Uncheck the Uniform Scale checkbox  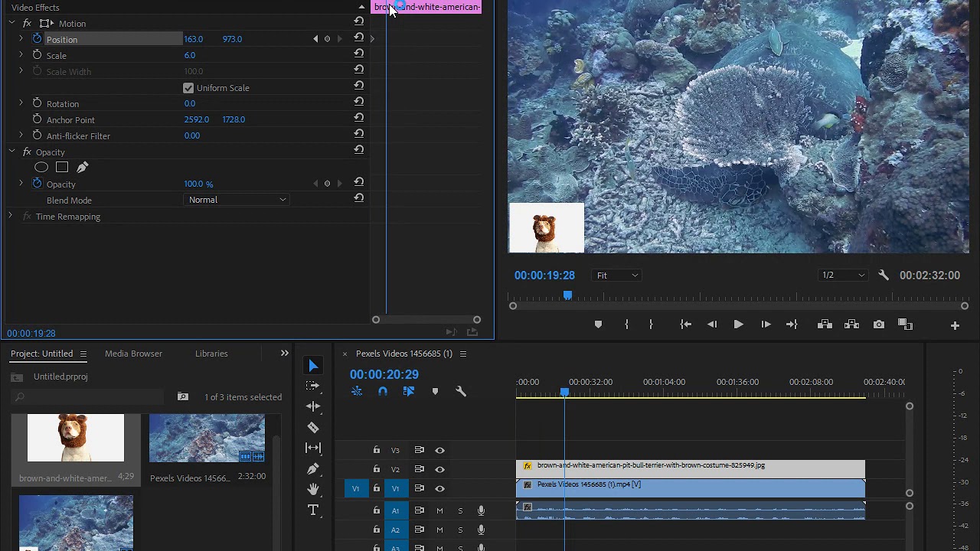click(x=188, y=88)
